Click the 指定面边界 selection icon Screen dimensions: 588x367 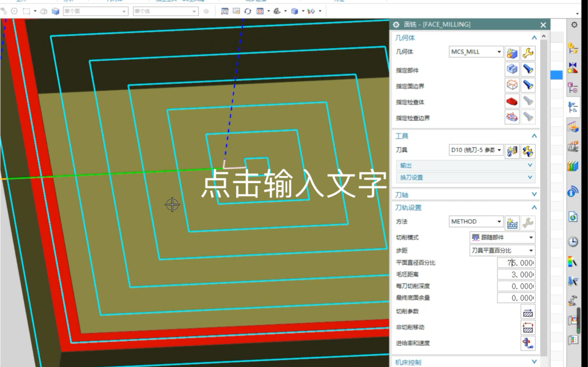511,85
